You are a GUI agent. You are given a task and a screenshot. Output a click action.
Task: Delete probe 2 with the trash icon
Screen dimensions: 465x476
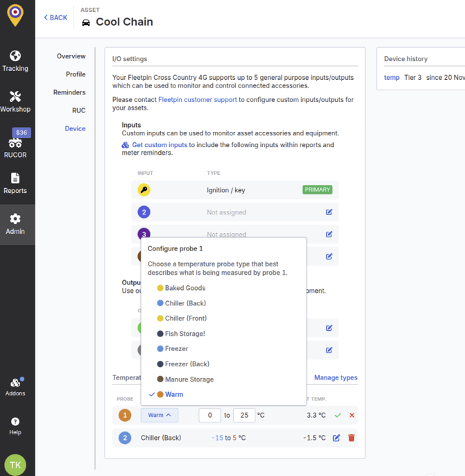(351, 438)
